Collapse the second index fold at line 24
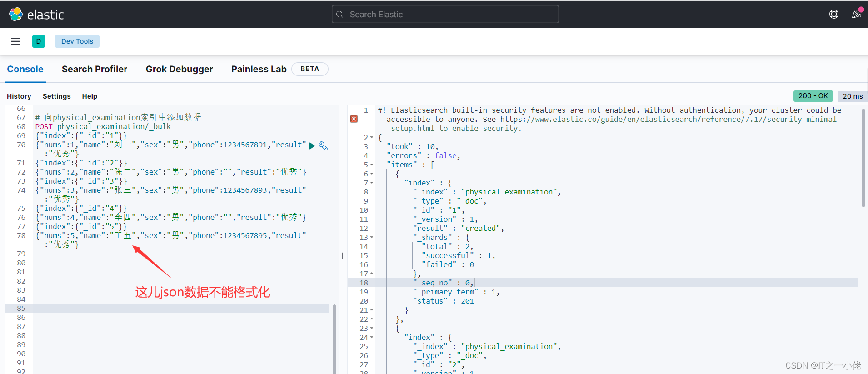This screenshot has width=868, height=374. (x=372, y=337)
